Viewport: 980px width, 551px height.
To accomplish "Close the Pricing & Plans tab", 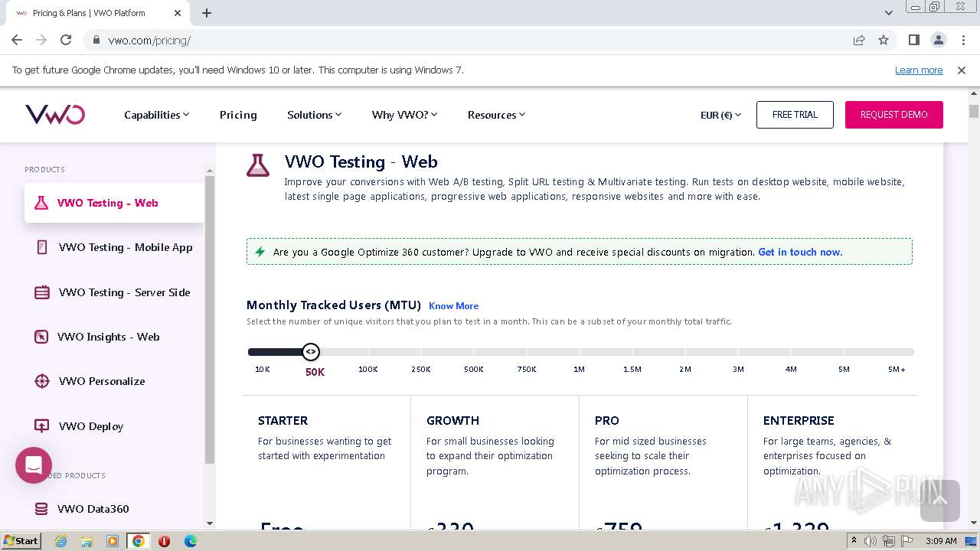I will pos(178,13).
